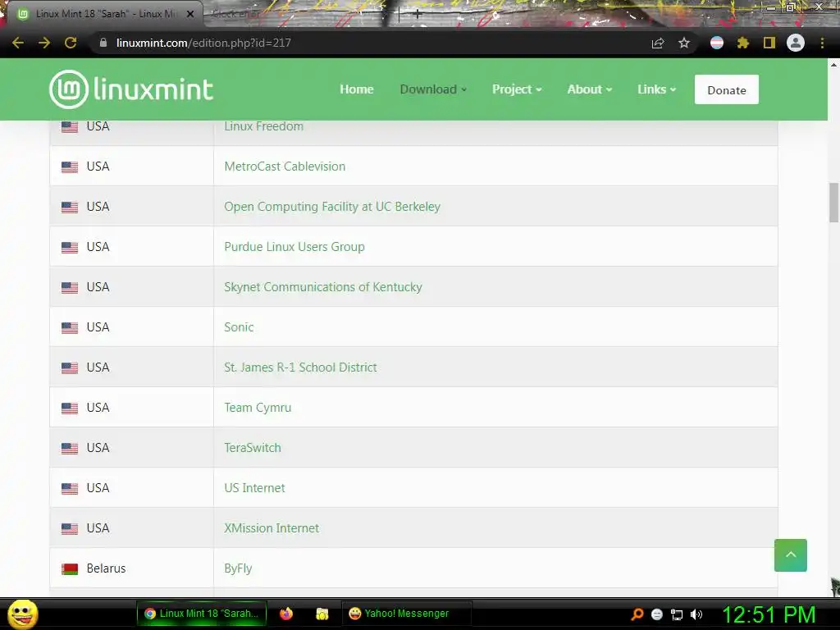This screenshot has width=840, height=630.
Task: Reload the linuxmint.com page
Action: tap(71, 43)
